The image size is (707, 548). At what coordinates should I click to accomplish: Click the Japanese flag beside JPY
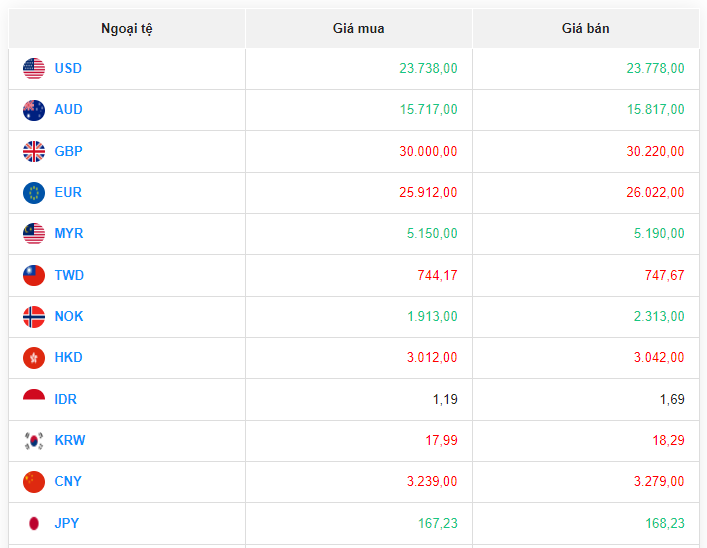pyautogui.click(x=34, y=523)
